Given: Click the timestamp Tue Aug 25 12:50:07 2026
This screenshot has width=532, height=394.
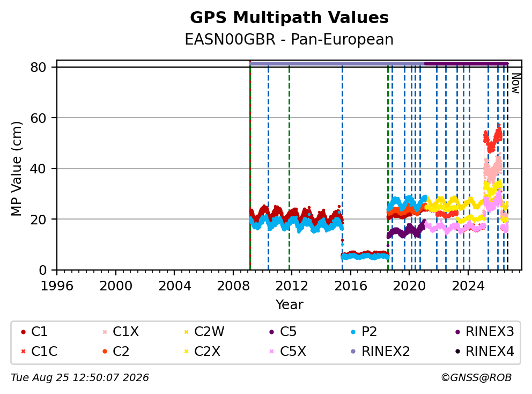Looking at the screenshot, I should click(x=80, y=377).
